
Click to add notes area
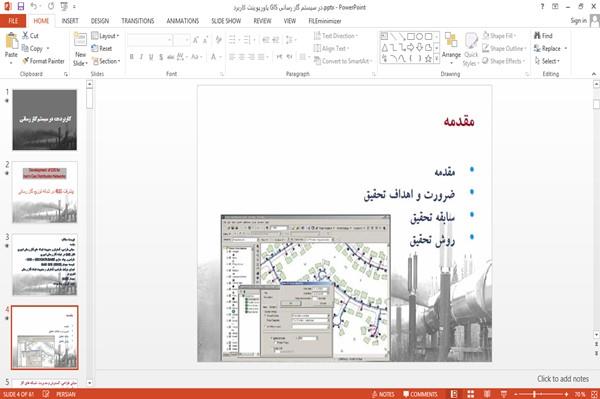tap(562, 379)
